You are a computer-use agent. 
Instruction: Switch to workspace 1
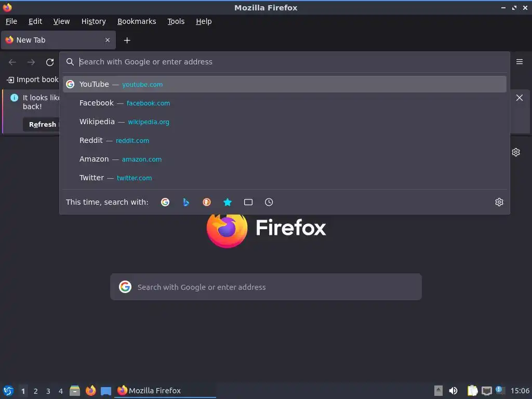[x=23, y=391]
